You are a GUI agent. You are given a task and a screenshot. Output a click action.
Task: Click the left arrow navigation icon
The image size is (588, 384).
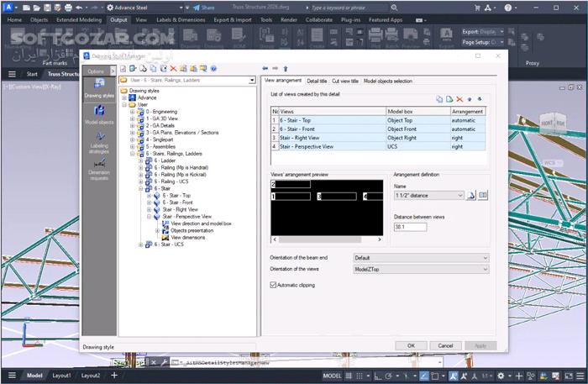[265, 68]
